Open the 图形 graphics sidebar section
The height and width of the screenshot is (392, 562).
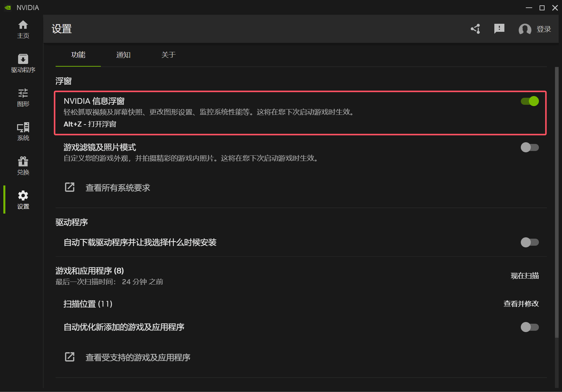(23, 97)
